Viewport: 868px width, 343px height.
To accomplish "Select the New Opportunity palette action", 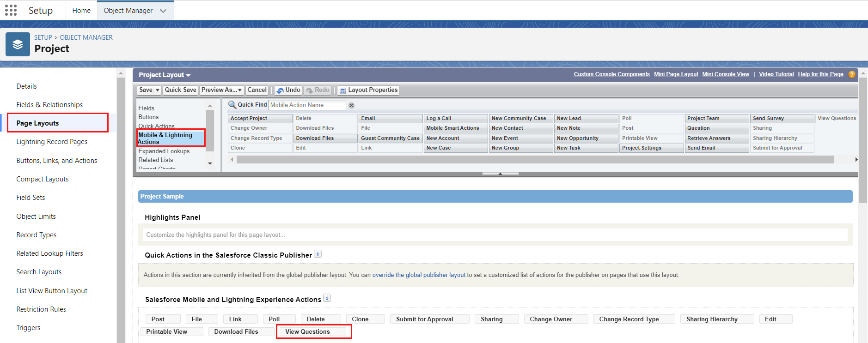I will 586,138.
